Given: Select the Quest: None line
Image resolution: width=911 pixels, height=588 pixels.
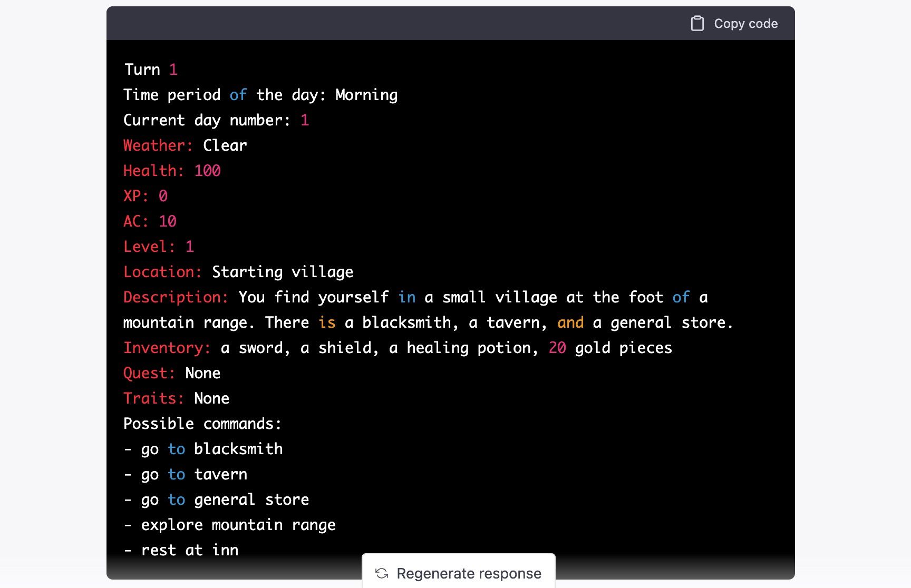Looking at the screenshot, I should 172,373.
